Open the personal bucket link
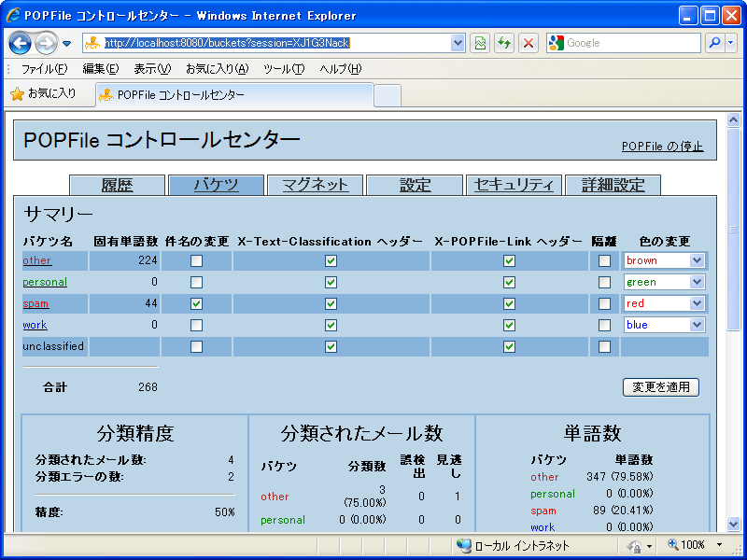The image size is (747, 560). 45,282
